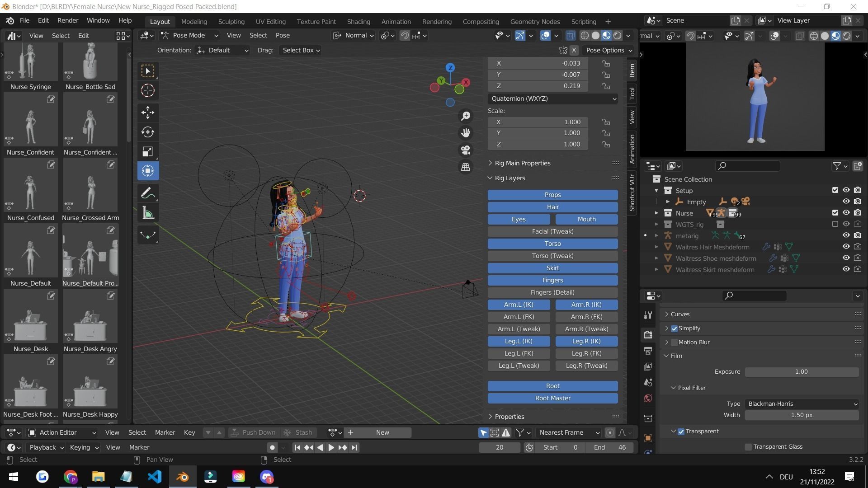Open the Tool properties tab icon
Screen dimensions: 868x488
[648, 315]
